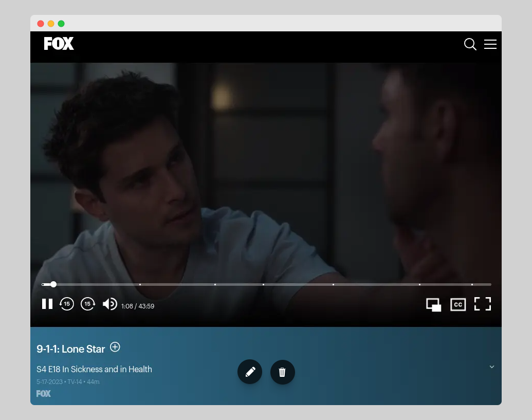Edit the 9-1-1: Lone Star recording
Screen dimensions: 532x420
[x=250, y=372]
